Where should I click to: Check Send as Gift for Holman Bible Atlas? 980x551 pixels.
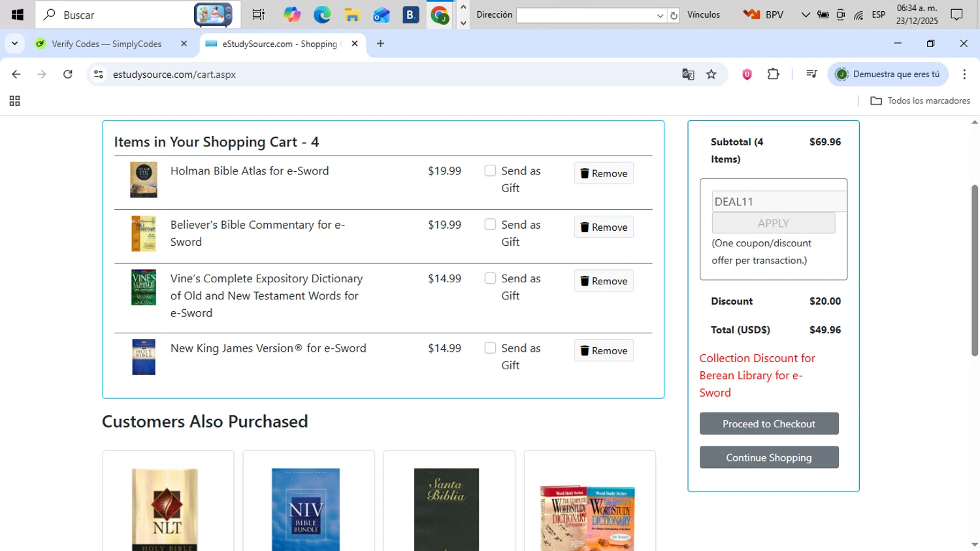[490, 171]
